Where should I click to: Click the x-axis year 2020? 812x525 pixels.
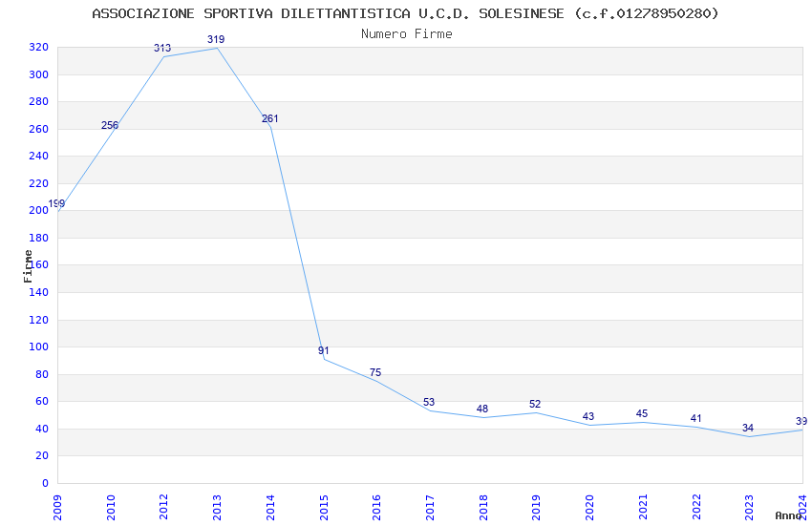click(589, 508)
